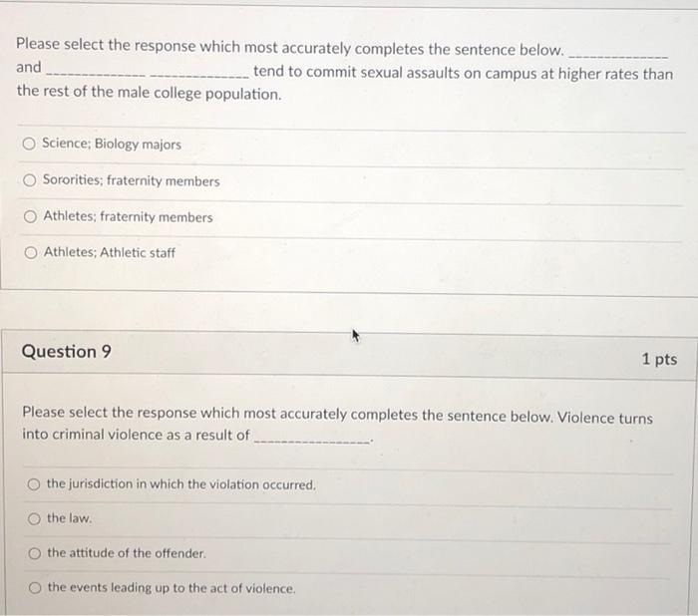Click the "the attitude of the offender." text
This screenshot has height=616, width=698.
pos(127,553)
